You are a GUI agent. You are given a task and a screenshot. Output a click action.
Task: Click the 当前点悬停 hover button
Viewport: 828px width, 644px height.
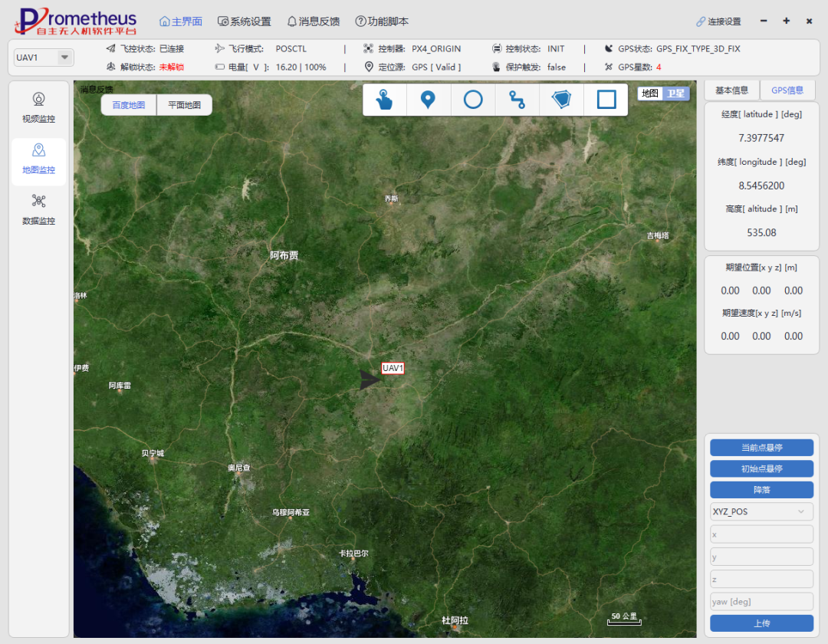point(761,448)
